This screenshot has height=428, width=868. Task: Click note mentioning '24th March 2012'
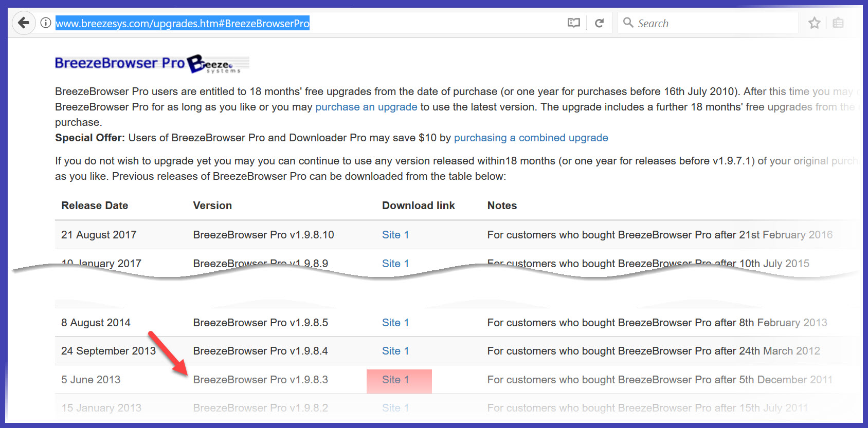click(654, 351)
